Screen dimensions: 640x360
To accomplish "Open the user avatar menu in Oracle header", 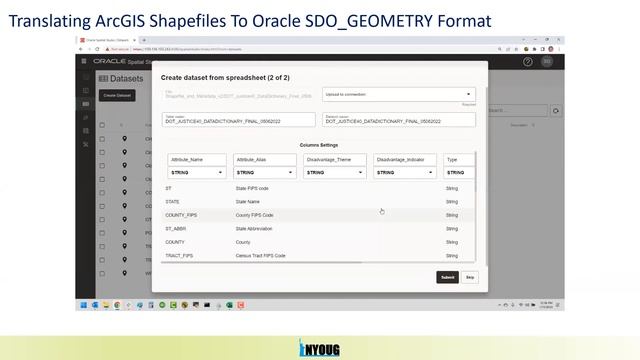I will pyautogui.click(x=547, y=61).
